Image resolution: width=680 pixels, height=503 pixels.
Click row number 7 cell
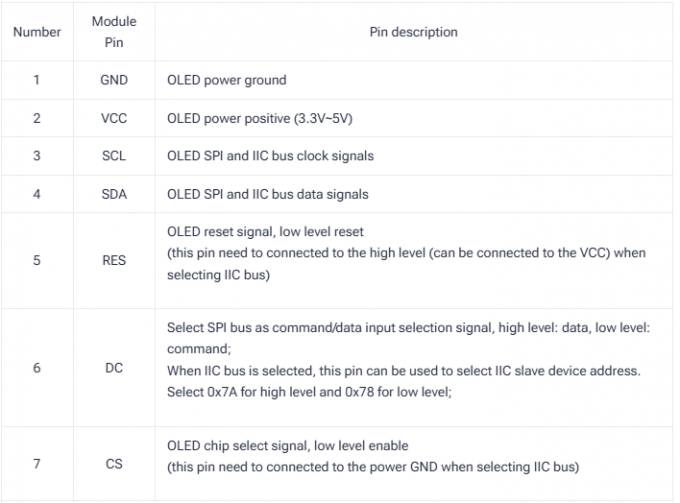pyautogui.click(x=37, y=464)
